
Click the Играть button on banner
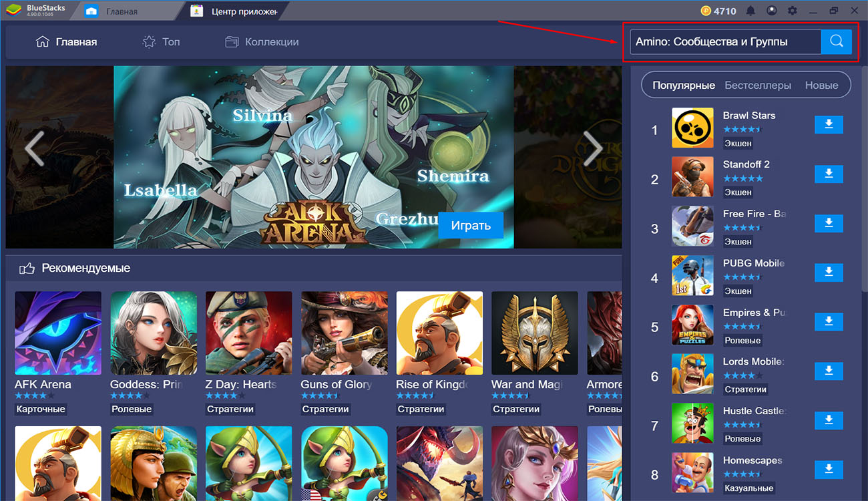[471, 225]
